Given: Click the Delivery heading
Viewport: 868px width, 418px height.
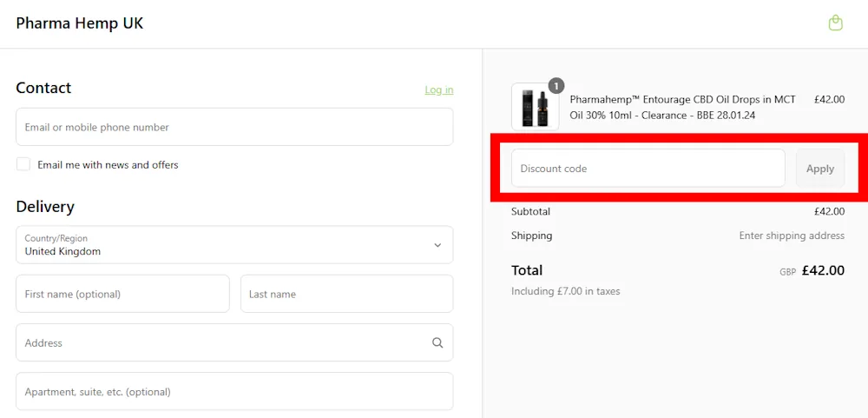Looking at the screenshot, I should pyautogui.click(x=45, y=206).
